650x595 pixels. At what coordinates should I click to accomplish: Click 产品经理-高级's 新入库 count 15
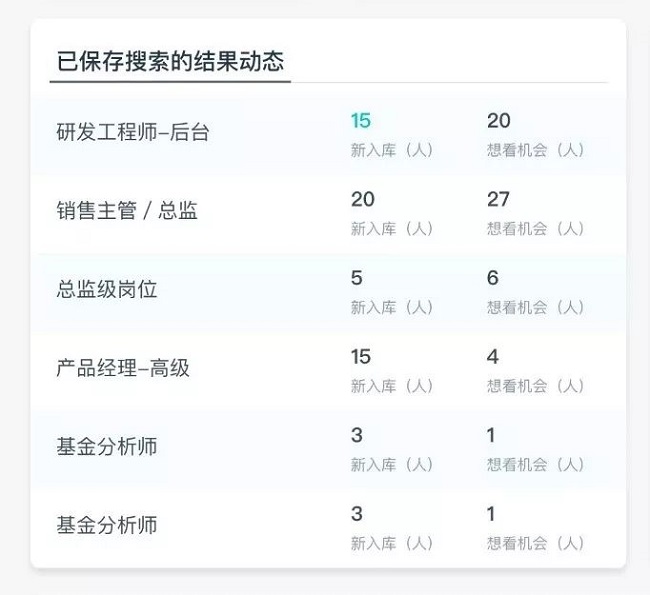[x=361, y=356]
